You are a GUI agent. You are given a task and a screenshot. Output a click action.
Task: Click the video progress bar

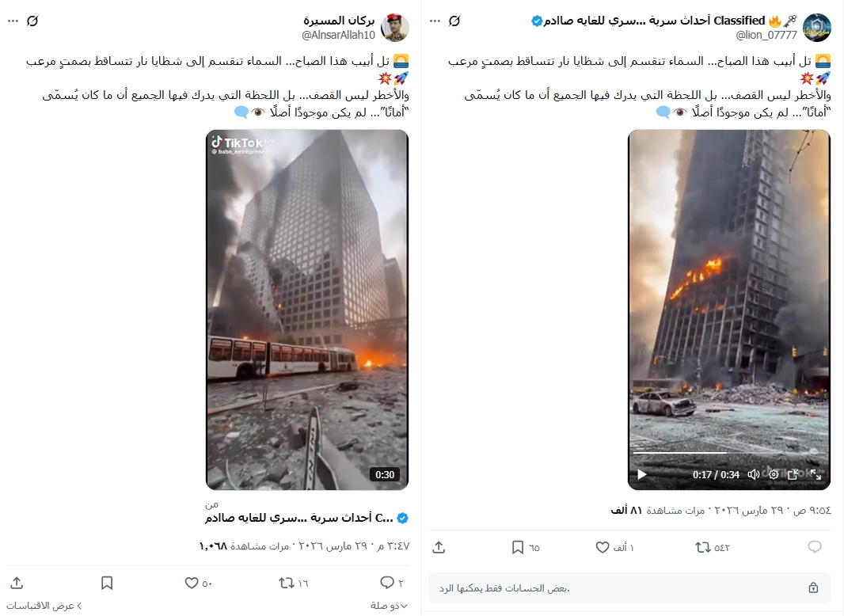point(728,453)
